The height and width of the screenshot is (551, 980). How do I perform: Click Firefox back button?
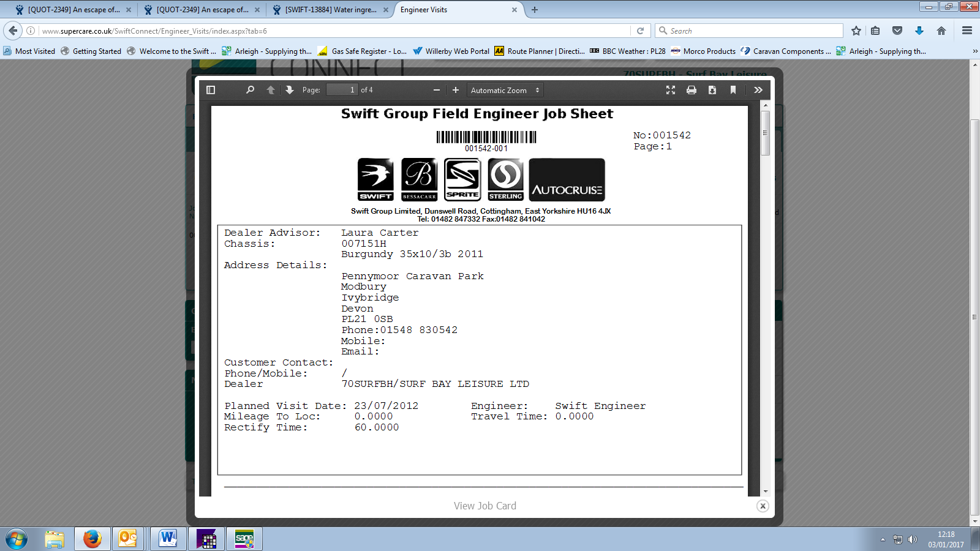[13, 31]
